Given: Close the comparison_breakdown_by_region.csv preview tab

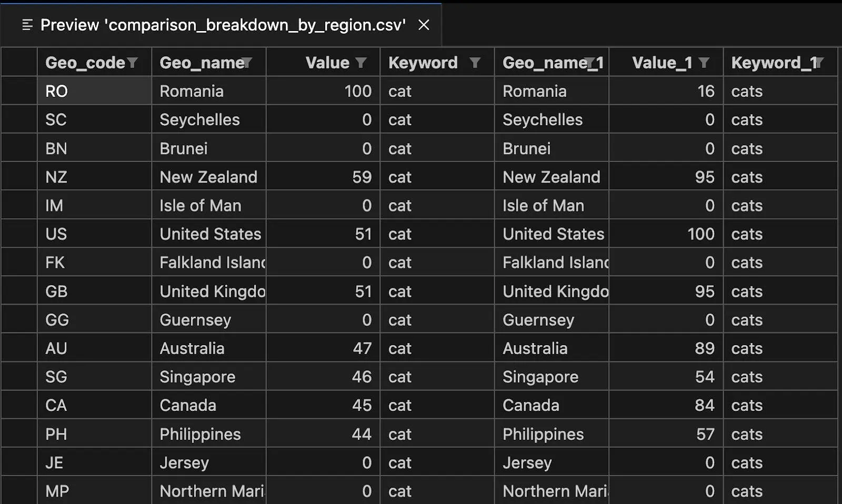Looking at the screenshot, I should tap(424, 25).
